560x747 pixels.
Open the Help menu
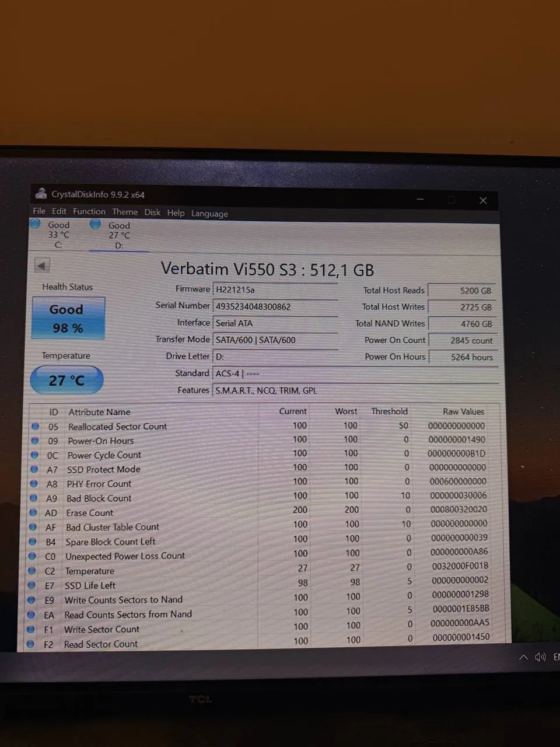click(176, 213)
